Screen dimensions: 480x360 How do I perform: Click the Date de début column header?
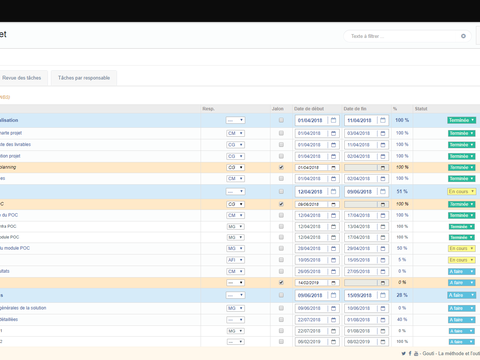pos(309,109)
